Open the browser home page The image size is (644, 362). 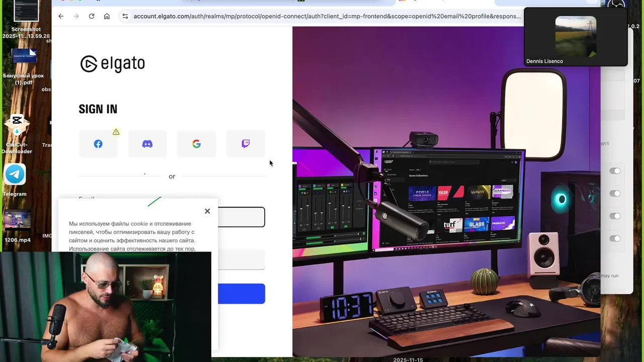point(107,16)
